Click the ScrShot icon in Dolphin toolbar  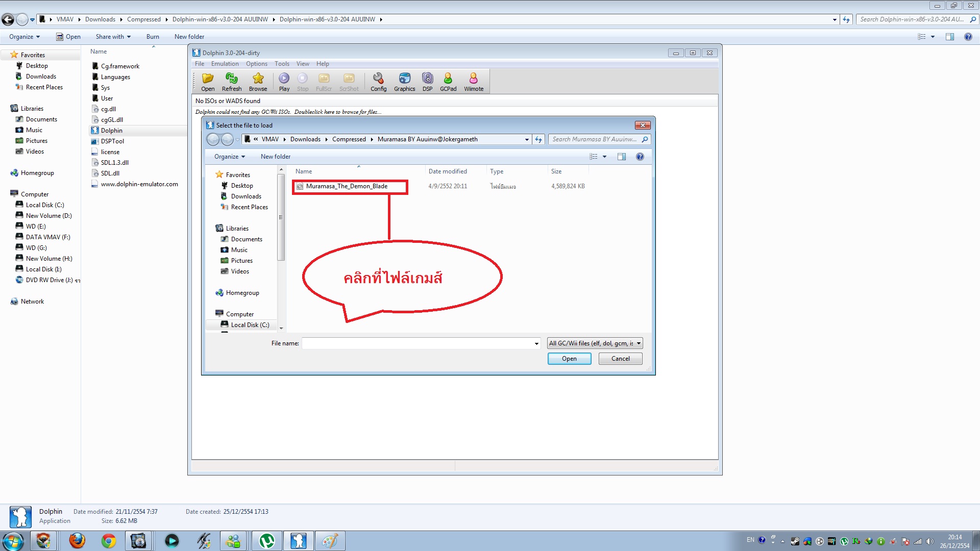point(349,82)
